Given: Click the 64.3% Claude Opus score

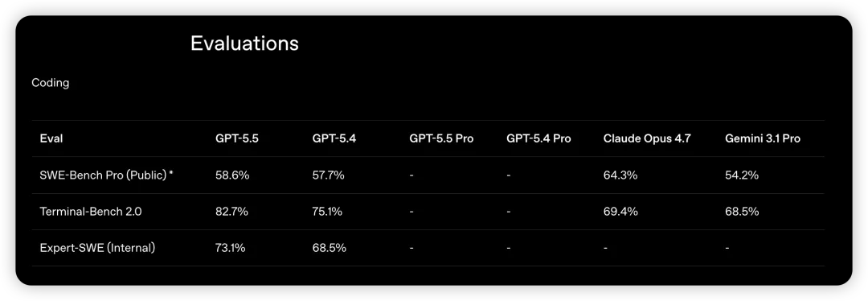Looking at the screenshot, I should click(x=620, y=175).
